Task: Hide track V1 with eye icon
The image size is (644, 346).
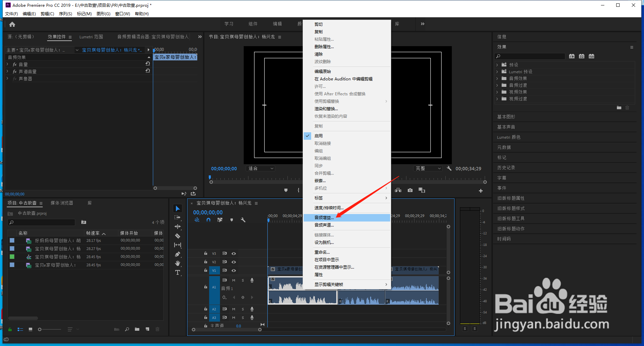Action: [x=234, y=270]
